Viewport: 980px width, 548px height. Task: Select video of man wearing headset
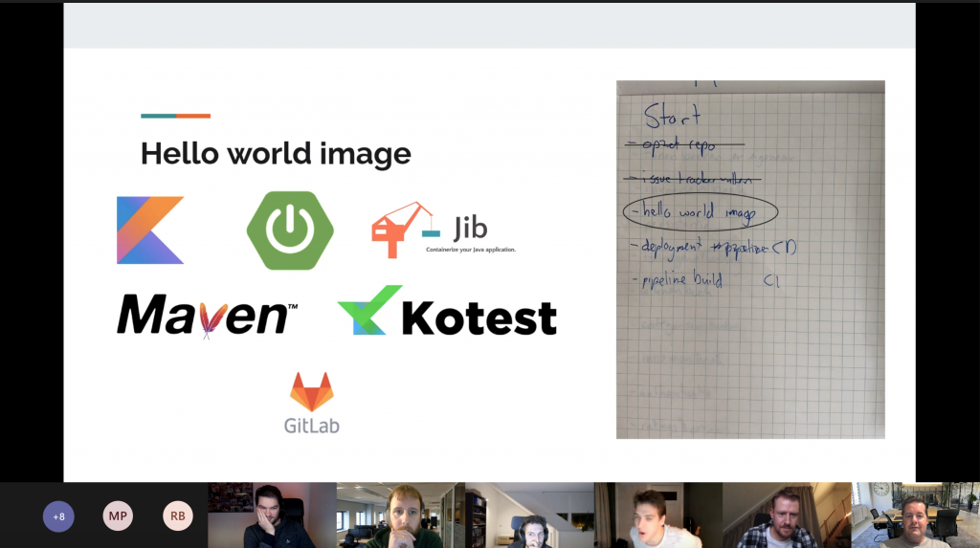pos(529,515)
